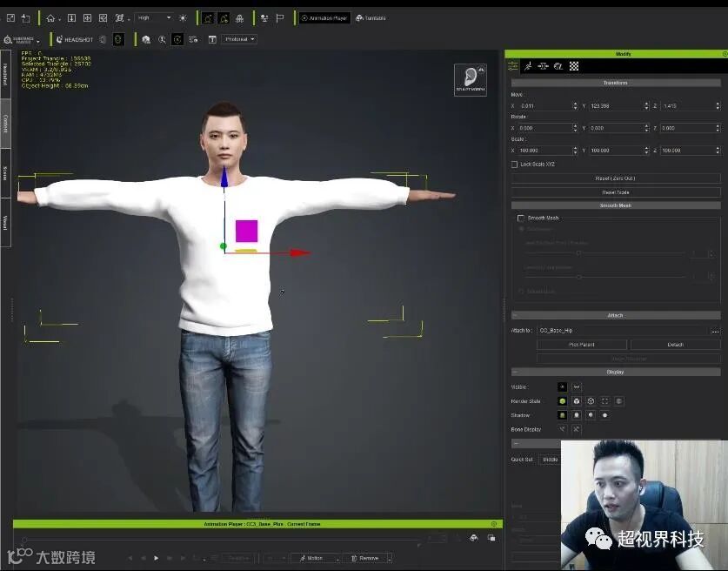Open the High quality dropdown
Viewport: 728px width, 571px height.
click(153, 17)
